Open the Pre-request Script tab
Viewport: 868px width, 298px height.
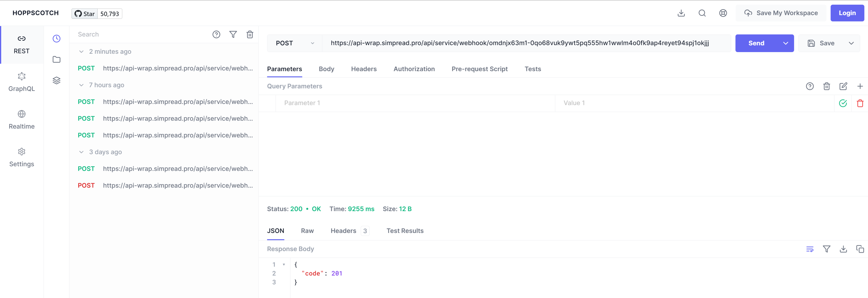pyautogui.click(x=479, y=69)
